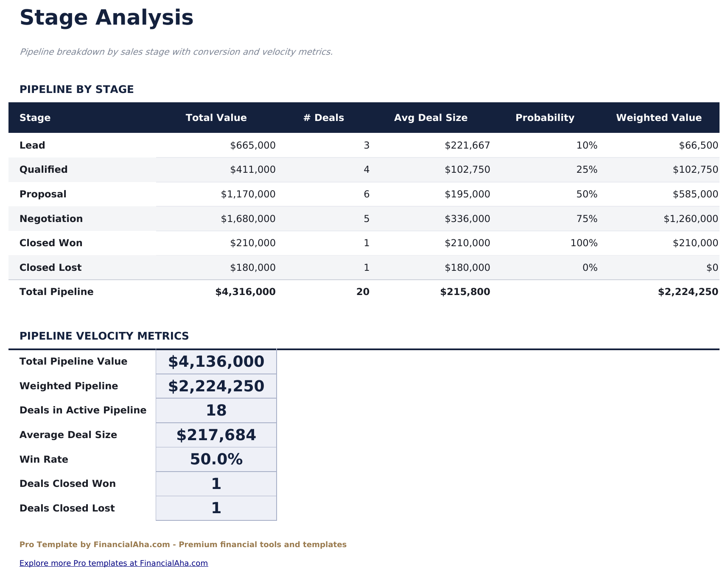The image size is (728, 576).
Task: Select the Avg Deal Size column header
Action: point(431,118)
